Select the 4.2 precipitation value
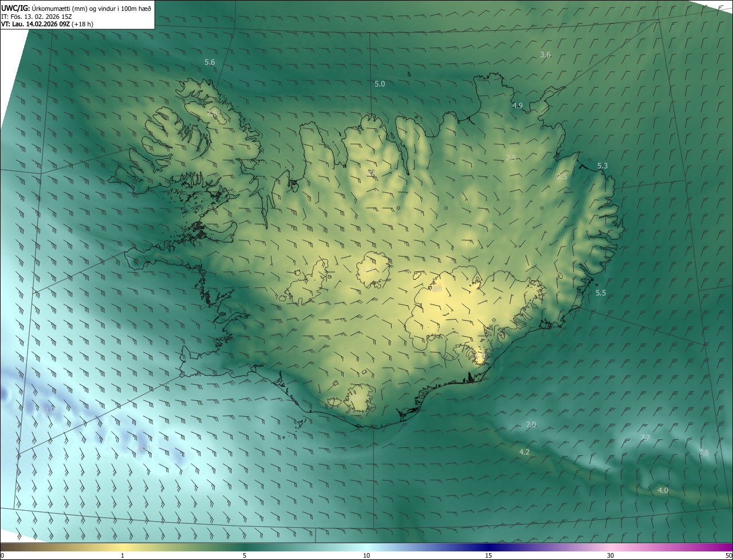Viewport: 733px width, 560px height. [524, 452]
